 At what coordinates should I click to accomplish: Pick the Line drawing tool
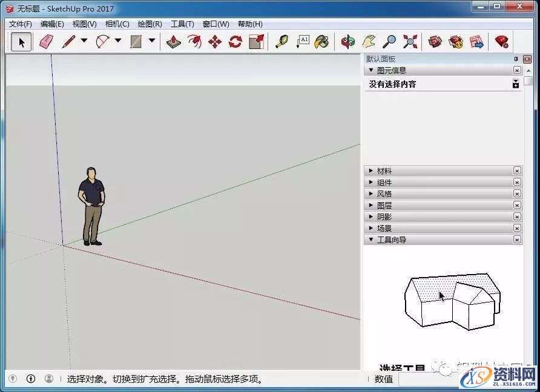[68, 41]
